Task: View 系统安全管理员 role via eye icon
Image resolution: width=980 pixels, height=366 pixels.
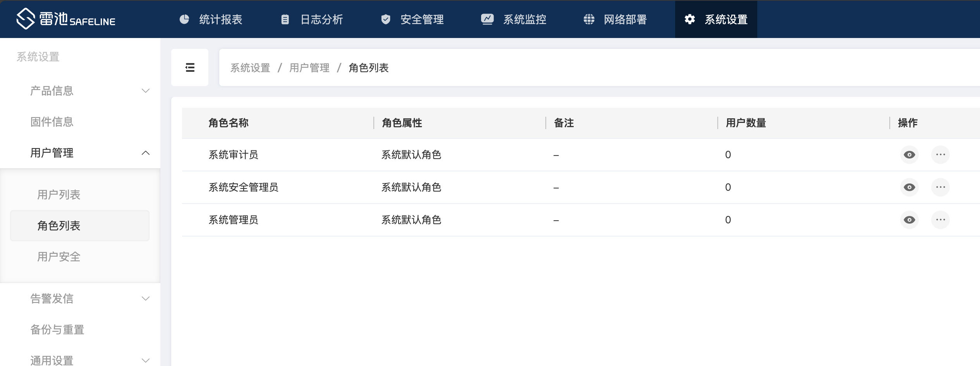Action: 909,187
